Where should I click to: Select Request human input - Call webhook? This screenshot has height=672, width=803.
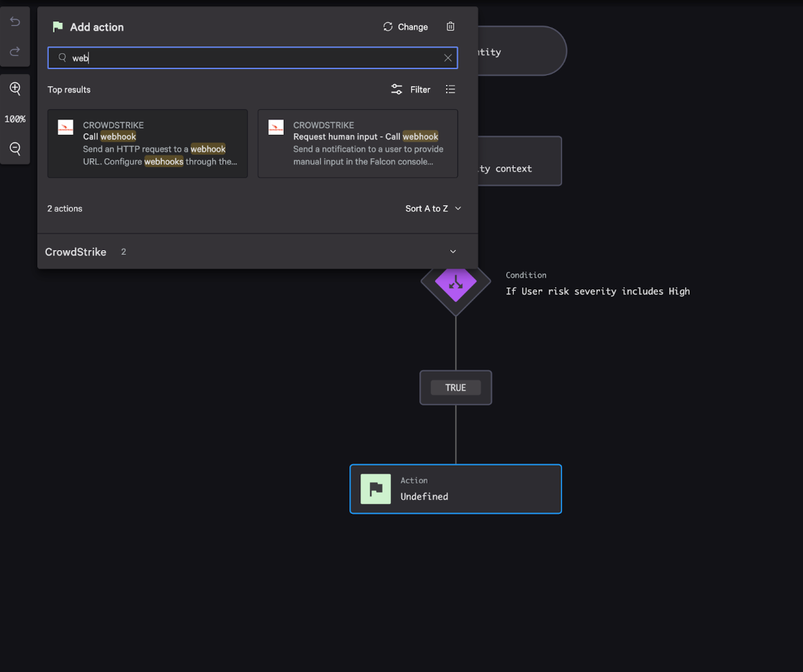click(x=357, y=144)
